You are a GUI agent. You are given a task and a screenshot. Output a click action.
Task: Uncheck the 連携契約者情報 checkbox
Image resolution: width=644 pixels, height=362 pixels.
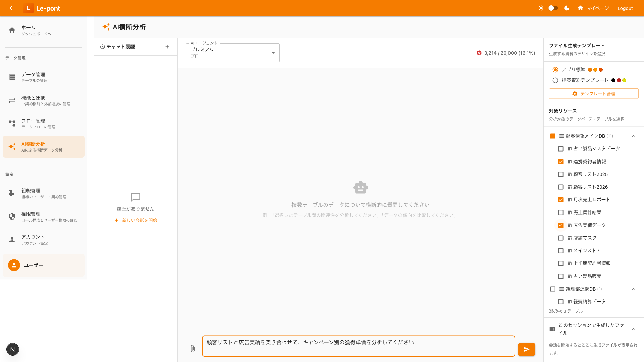(x=561, y=162)
